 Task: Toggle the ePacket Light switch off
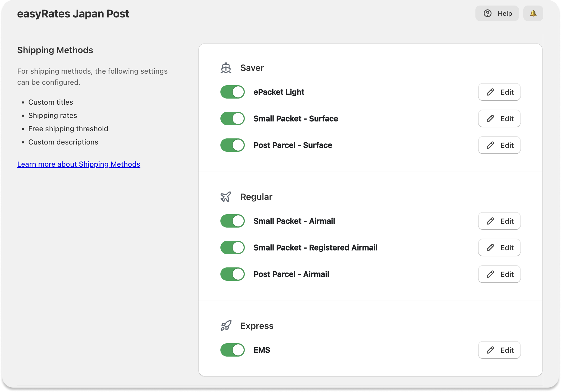233,92
